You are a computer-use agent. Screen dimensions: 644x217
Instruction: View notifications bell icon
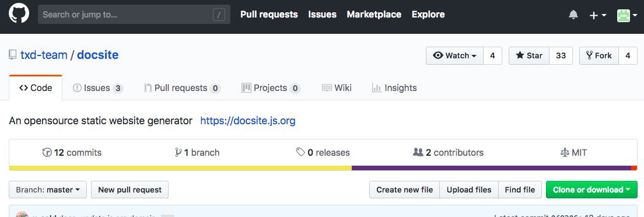573,15
